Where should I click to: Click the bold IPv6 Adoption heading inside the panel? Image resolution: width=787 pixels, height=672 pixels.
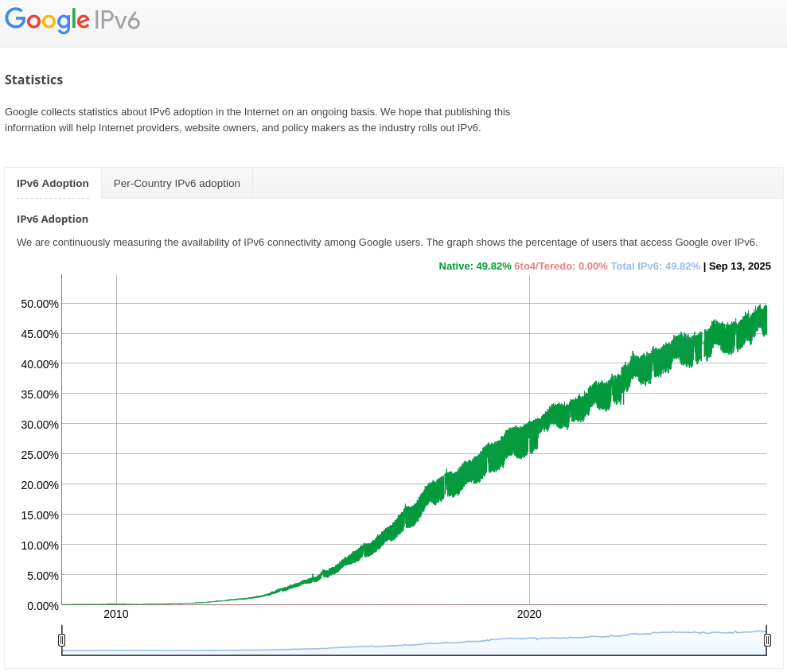click(53, 219)
